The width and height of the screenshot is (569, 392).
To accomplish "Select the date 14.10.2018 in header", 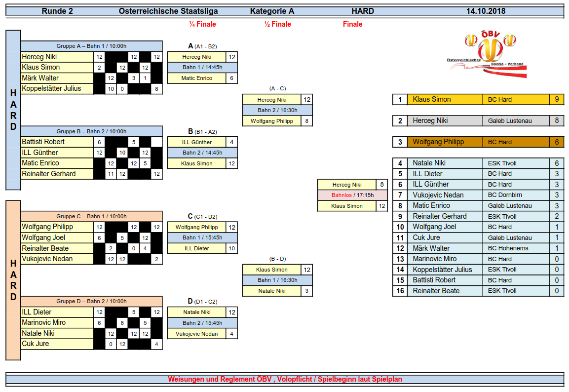I will tap(486, 11).
